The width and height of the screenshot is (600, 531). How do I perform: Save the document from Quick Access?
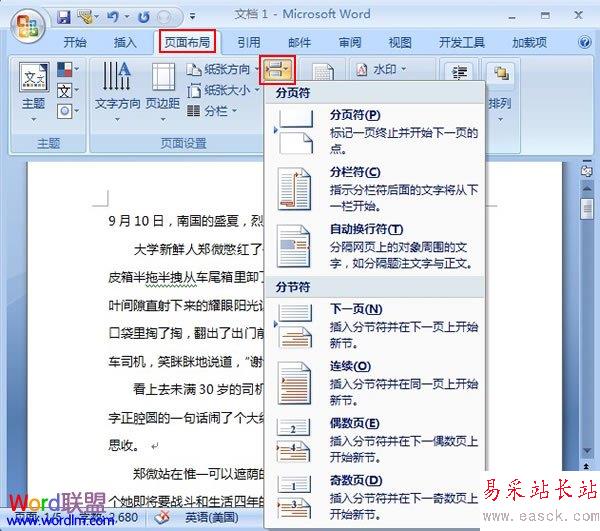pos(64,17)
